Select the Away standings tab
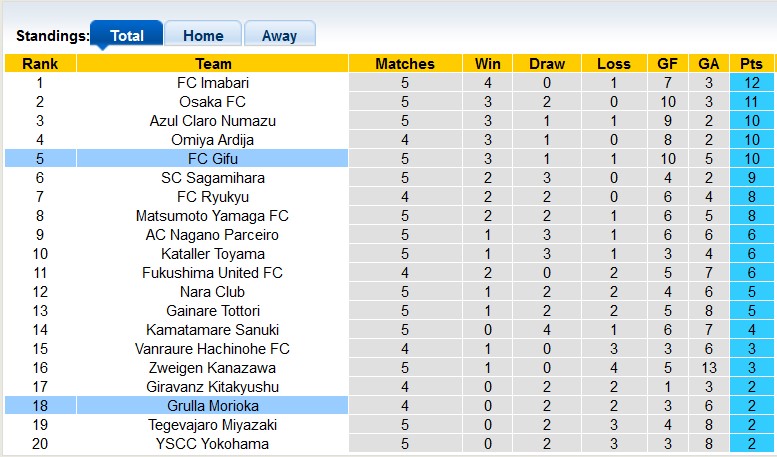 coord(279,35)
